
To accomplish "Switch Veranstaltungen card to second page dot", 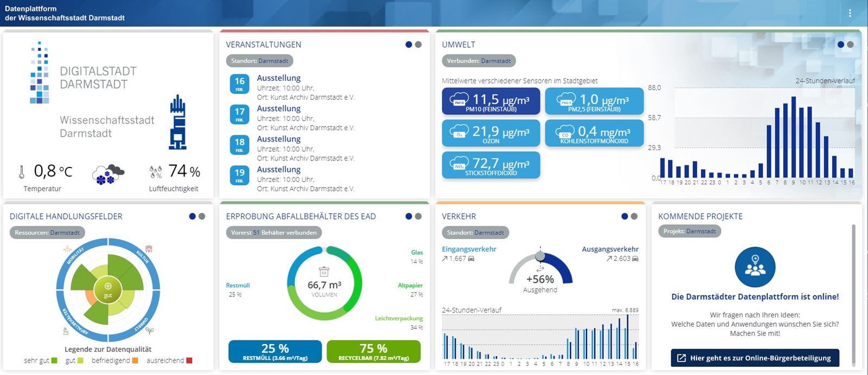I will (x=418, y=44).
